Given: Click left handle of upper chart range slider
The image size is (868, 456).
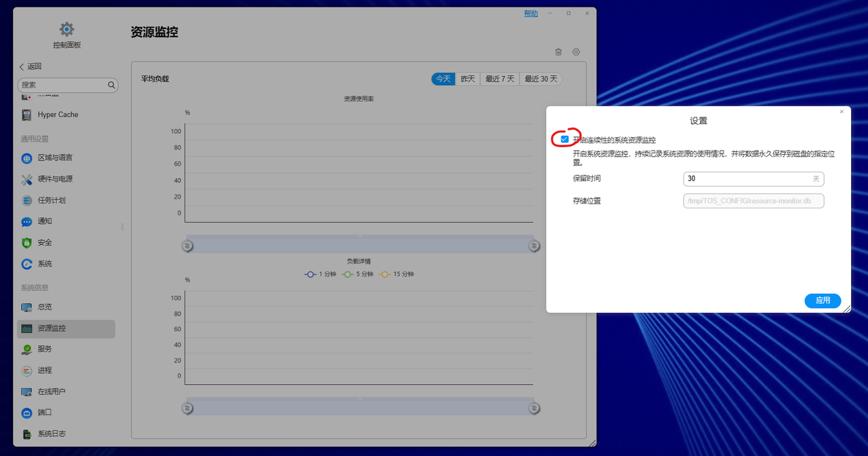Looking at the screenshot, I should pos(187,246).
